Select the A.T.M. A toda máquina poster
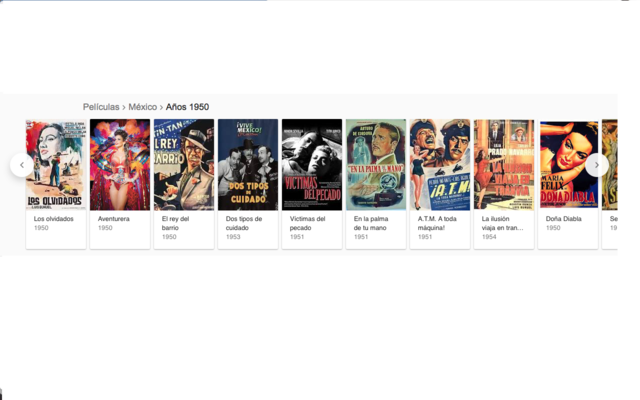640x400 pixels. click(x=440, y=165)
